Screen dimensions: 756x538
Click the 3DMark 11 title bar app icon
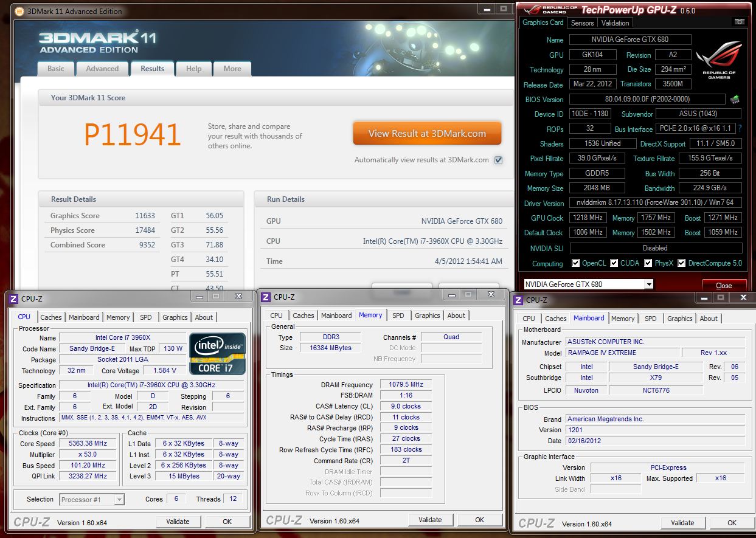pyautogui.click(x=19, y=11)
